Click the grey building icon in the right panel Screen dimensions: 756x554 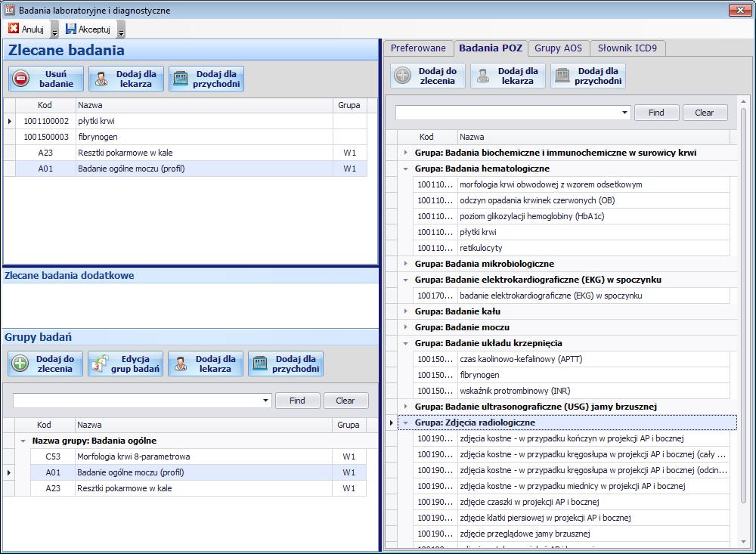tap(562, 76)
